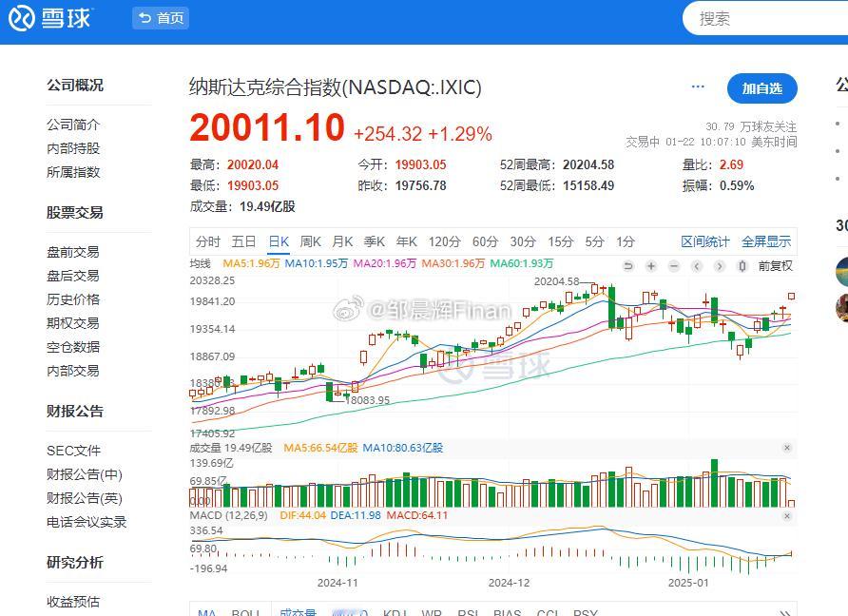Viewport: 848px width, 616px height.
Task: Select the 周K weekly chart tab
Action: (311, 241)
